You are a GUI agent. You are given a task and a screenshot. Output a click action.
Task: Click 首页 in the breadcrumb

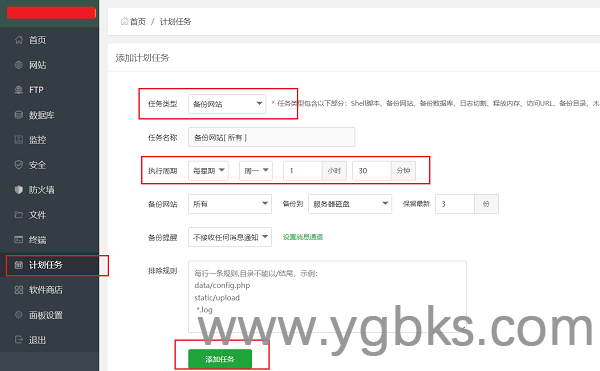138,21
